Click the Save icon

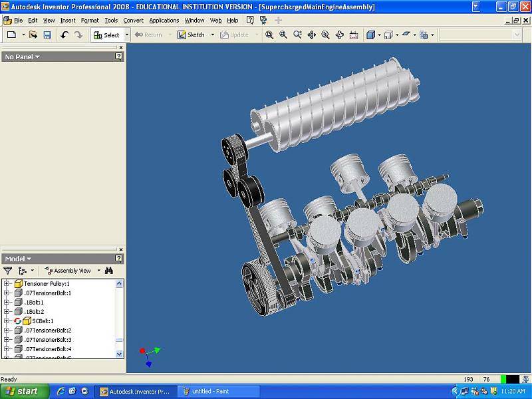coord(47,35)
